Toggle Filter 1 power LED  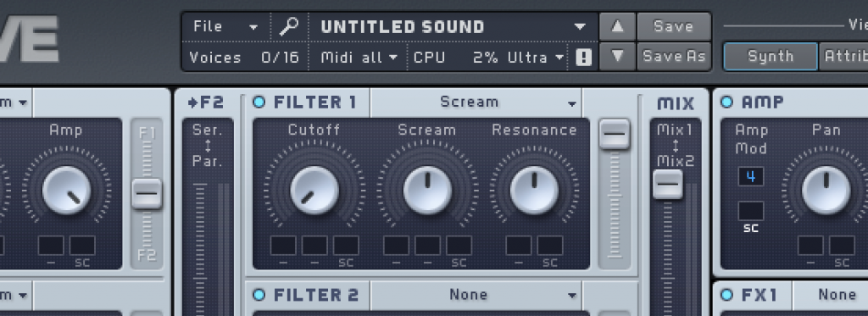point(259,102)
